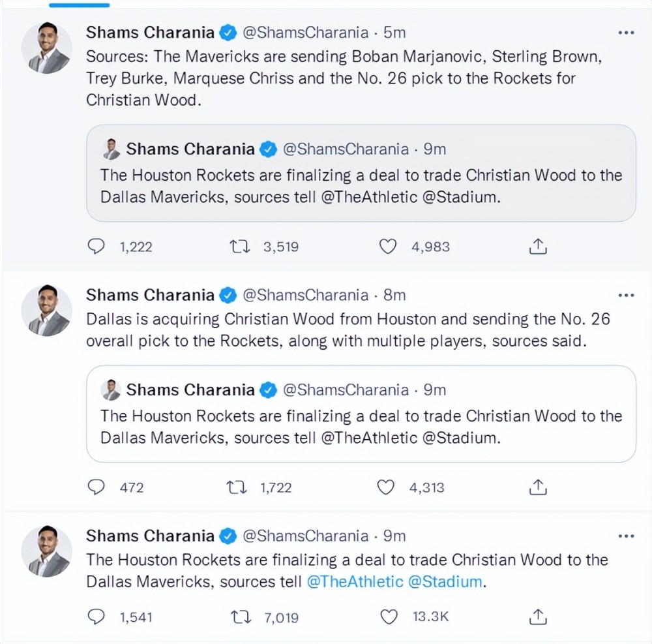Like the tweet with 4,983 likes

point(388,247)
